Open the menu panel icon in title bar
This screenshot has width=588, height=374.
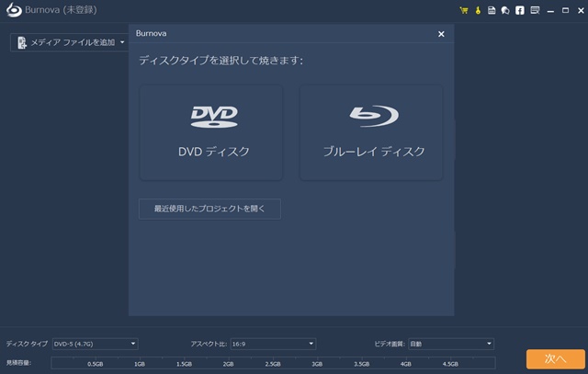[x=535, y=10]
